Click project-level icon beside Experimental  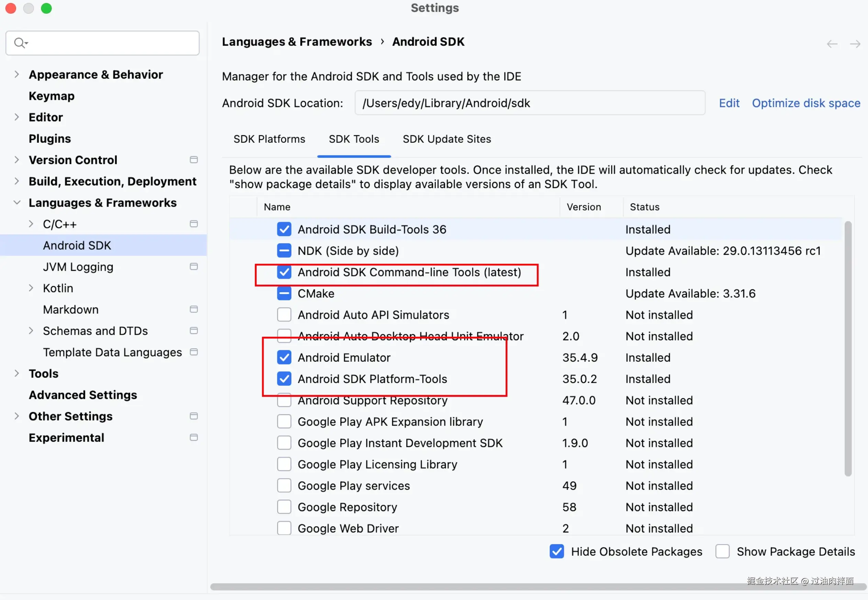pos(194,437)
